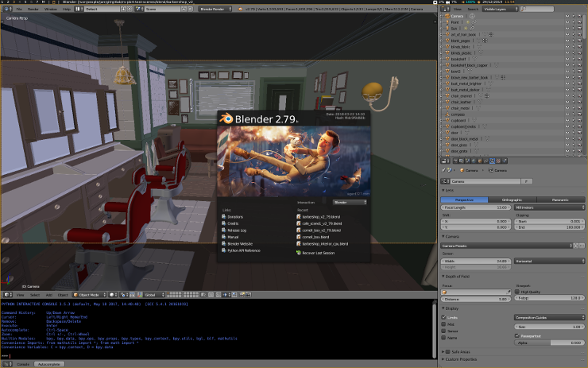Click the OpenGL render image icon
Viewport: 588px width, 368px height.
242,295
